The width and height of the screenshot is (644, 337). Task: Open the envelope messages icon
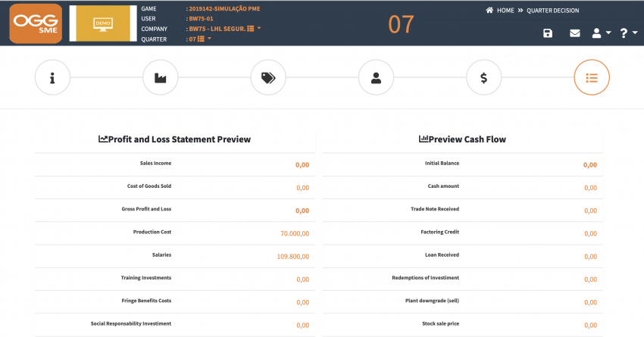[x=575, y=33]
